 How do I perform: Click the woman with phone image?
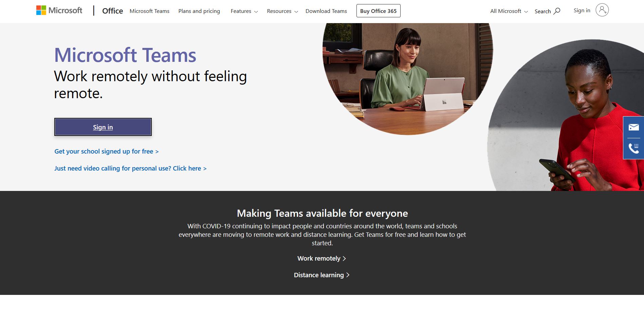pos(566,116)
